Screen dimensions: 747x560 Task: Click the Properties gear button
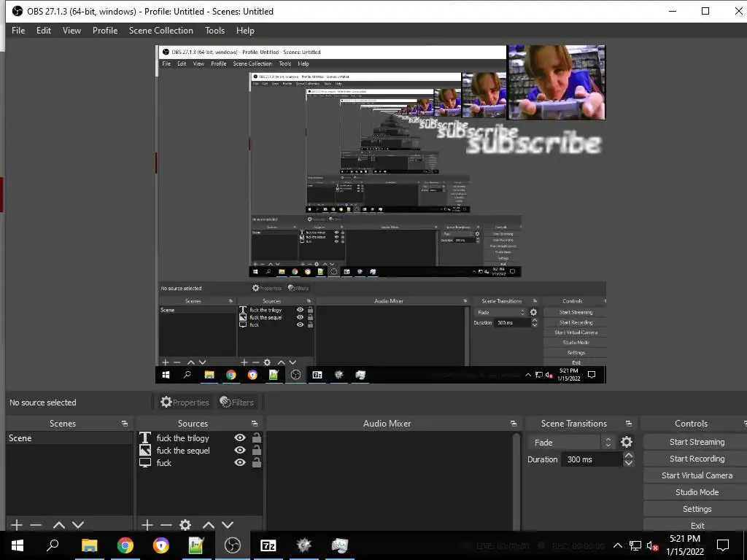click(185, 402)
